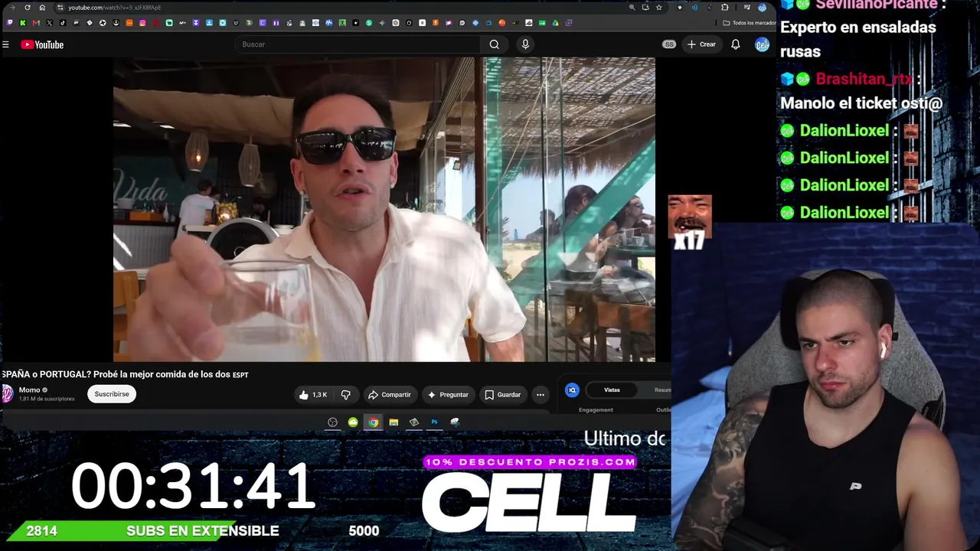Open the YouTube guide hamburger menu
The width and height of the screenshot is (980, 551).
click(5, 44)
